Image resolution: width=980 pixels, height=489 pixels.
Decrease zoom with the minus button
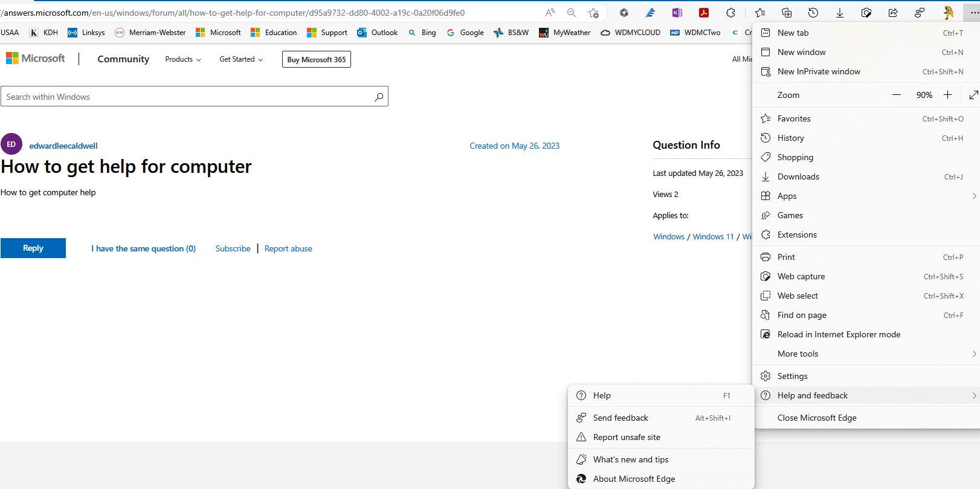pyautogui.click(x=897, y=95)
